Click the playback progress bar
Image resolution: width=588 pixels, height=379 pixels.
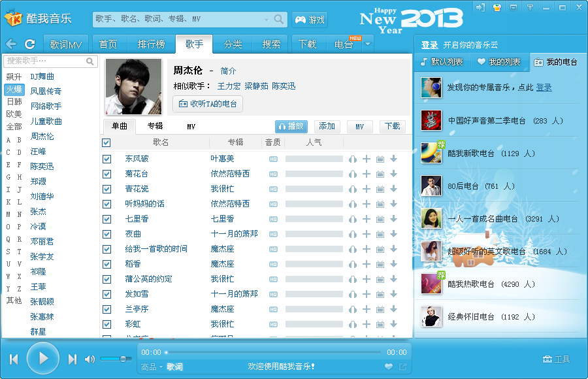coord(273,352)
